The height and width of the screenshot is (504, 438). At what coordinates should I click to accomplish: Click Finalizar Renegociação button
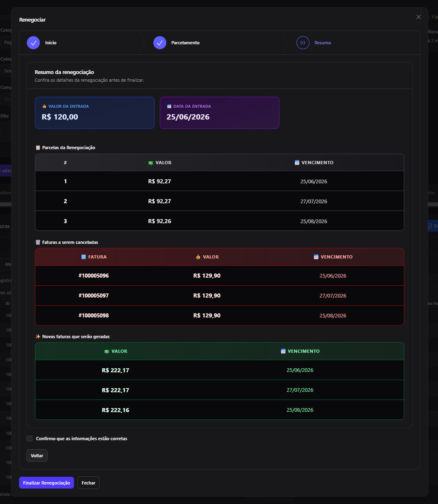46,483
